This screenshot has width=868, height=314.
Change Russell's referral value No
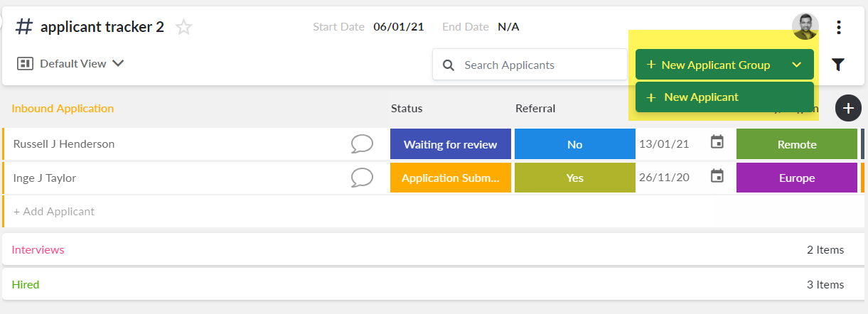tap(575, 144)
